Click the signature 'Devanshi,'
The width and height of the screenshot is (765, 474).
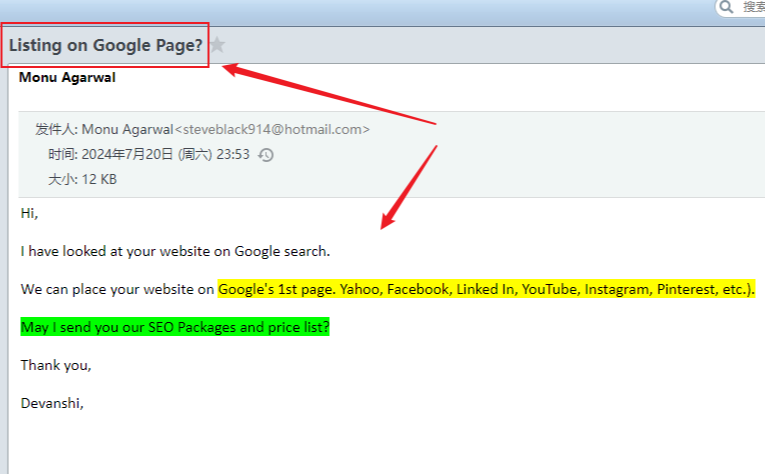52,403
